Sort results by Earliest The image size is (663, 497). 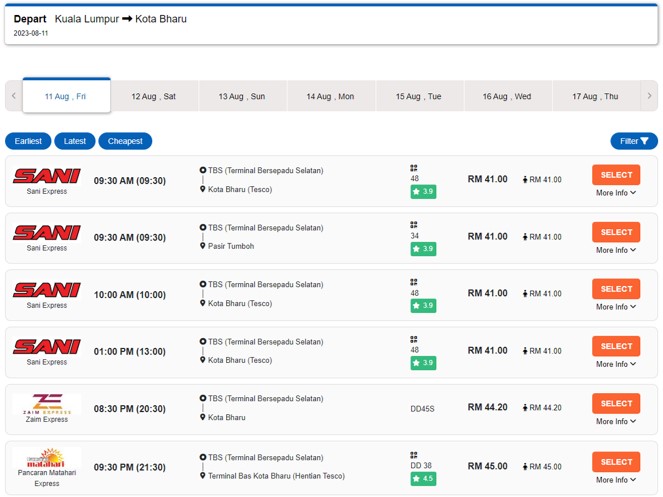(28, 141)
